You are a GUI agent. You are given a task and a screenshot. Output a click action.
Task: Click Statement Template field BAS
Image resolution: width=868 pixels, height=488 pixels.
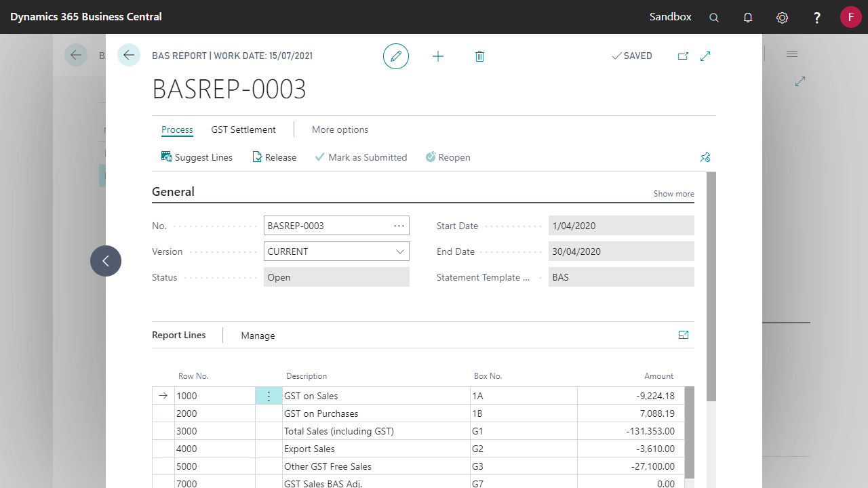(x=621, y=277)
